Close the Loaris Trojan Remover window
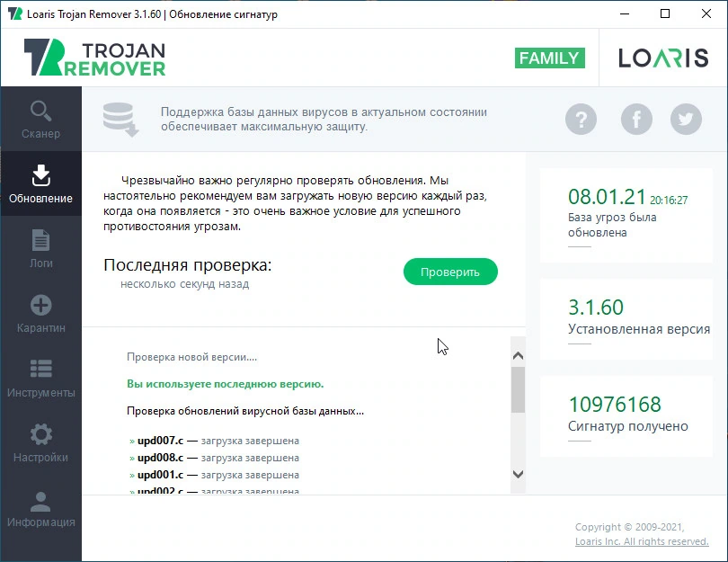The height and width of the screenshot is (562, 728). click(706, 13)
